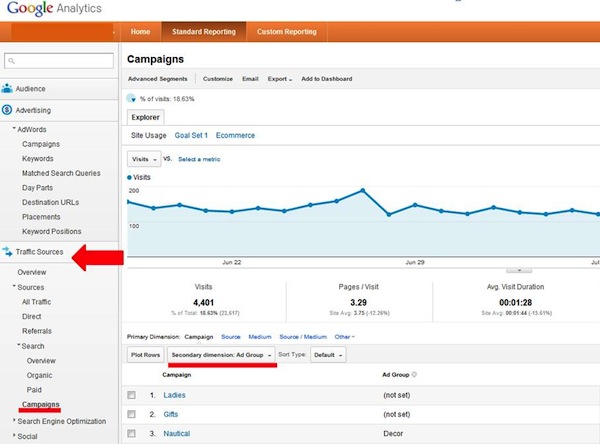Expand Search Engine Optimization section
This screenshot has height=444, width=600.
(14, 420)
